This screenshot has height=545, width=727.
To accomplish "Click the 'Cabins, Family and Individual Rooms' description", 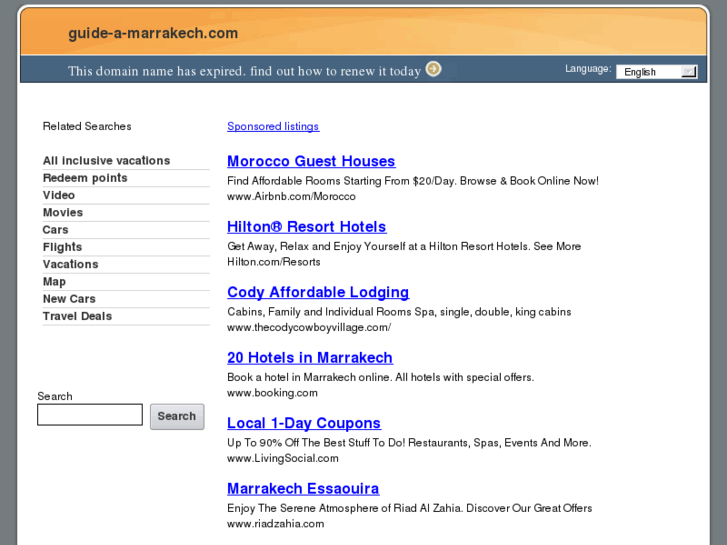I will 399,312.
